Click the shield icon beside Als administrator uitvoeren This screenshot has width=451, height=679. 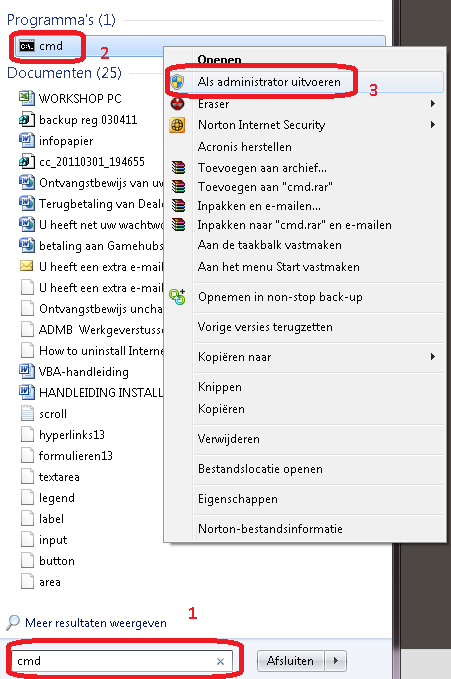click(x=177, y=82)
